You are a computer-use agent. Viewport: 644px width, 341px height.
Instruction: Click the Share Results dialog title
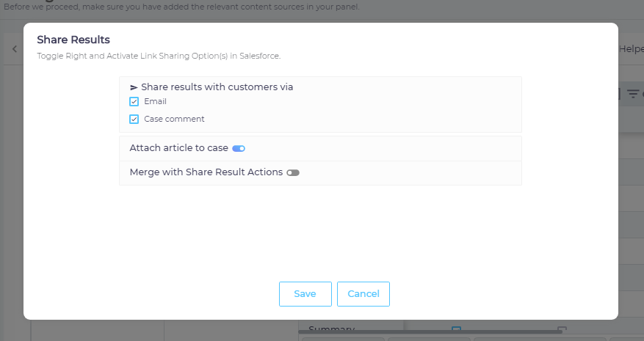73,40
